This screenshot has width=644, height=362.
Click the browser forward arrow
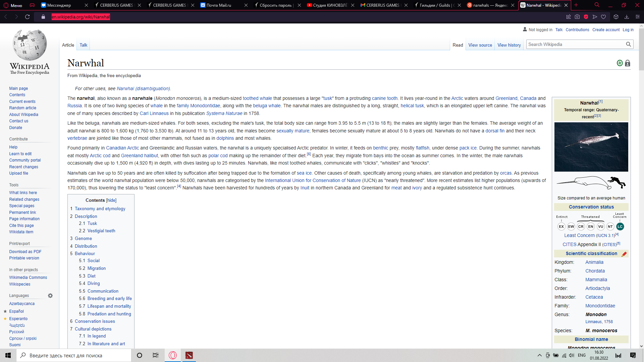(x=16, y=17)
